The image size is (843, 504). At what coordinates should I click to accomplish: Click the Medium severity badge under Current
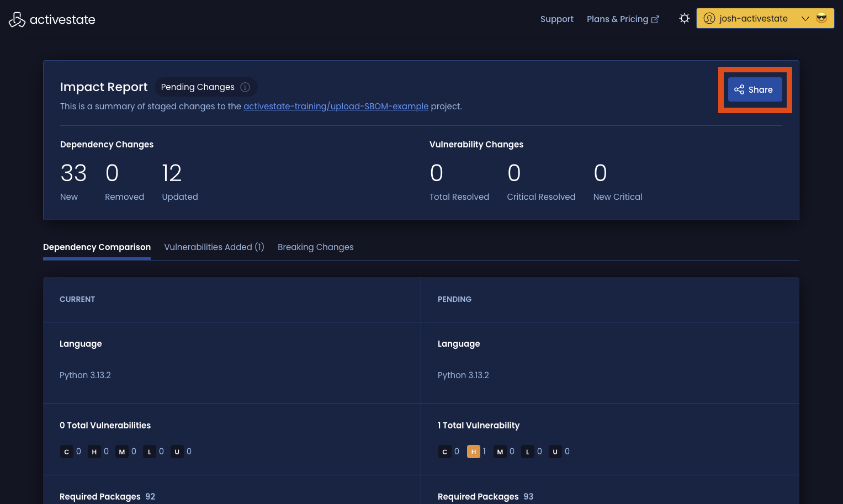pyautogui.click(x=121, y=452)
